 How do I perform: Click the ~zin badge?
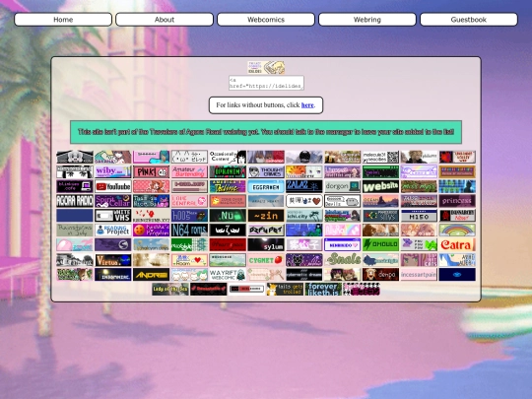(x=266, y=216)
